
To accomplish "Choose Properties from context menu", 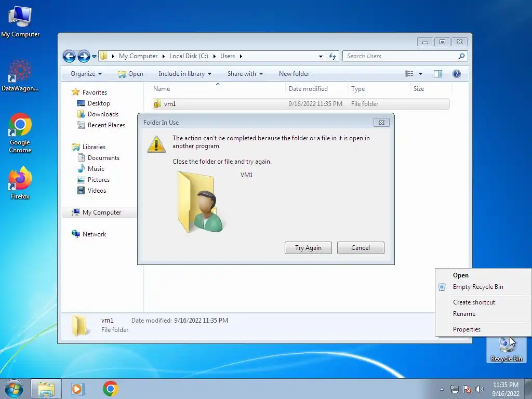I will point(483,329).
